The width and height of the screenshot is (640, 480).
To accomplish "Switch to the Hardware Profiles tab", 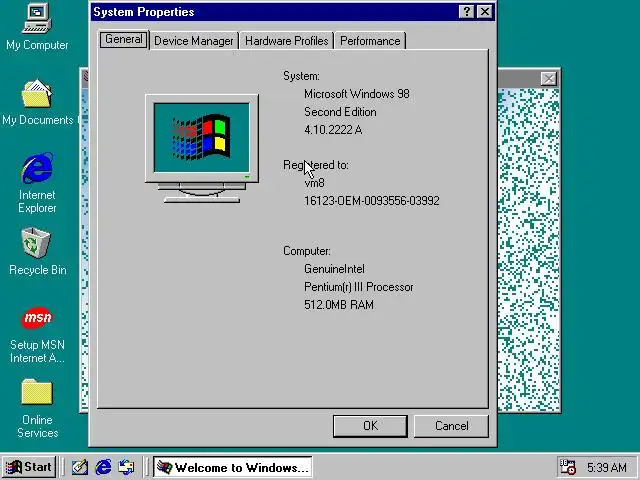I will pyautogui.click(x=287, y=41).
